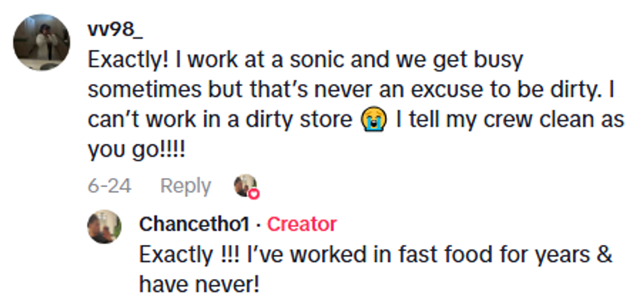This screenshot has height=306, width=644.
Task: Click the 6-24 comment date
Action: tap(109, 186)
